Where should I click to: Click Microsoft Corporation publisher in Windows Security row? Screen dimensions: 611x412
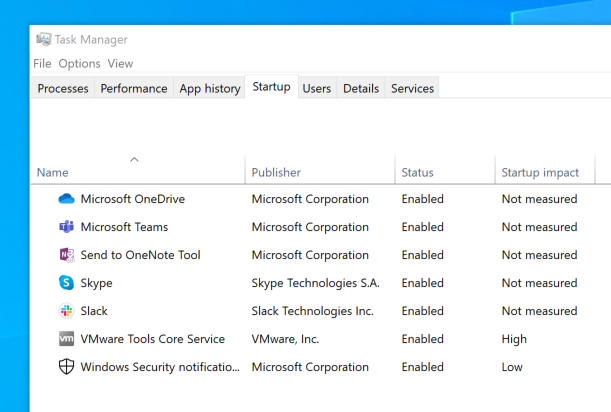(x=310, y=367)
